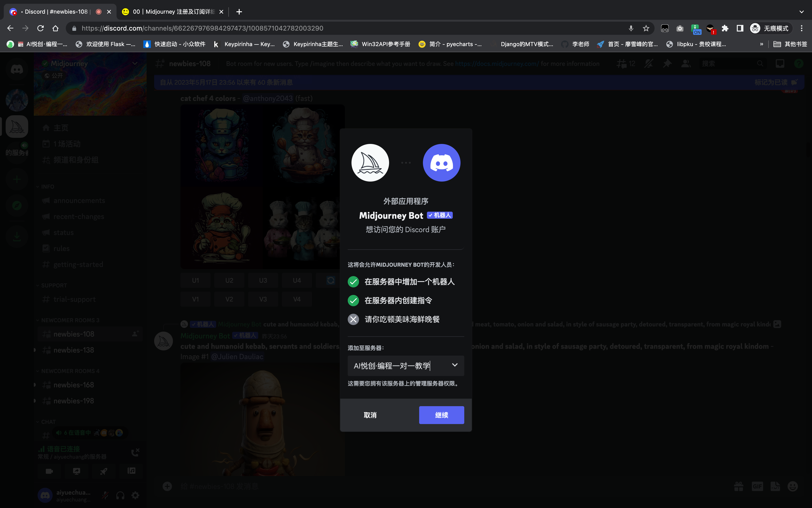Switch to the Discord #newbies-108 tab
This screenshot has width=812, height=508.
(60, 12)
